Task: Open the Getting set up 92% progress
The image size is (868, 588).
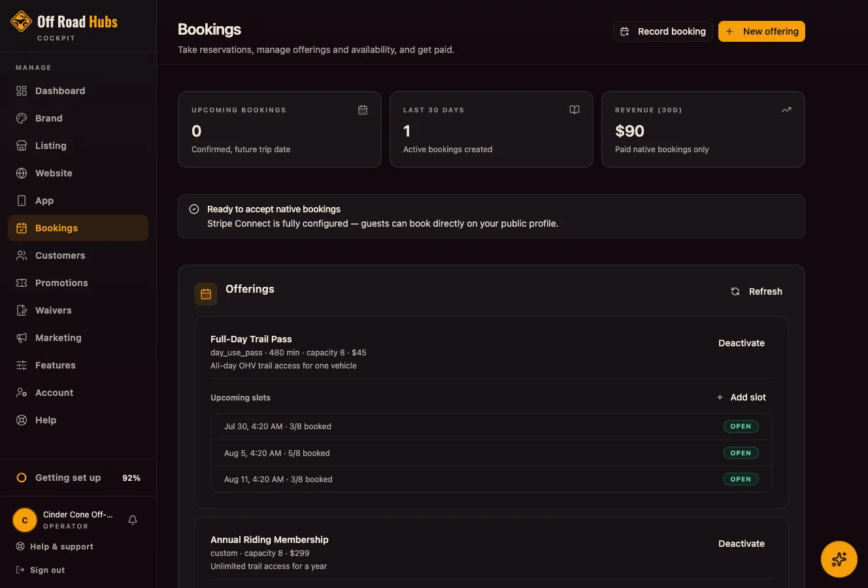Action: 78,478
